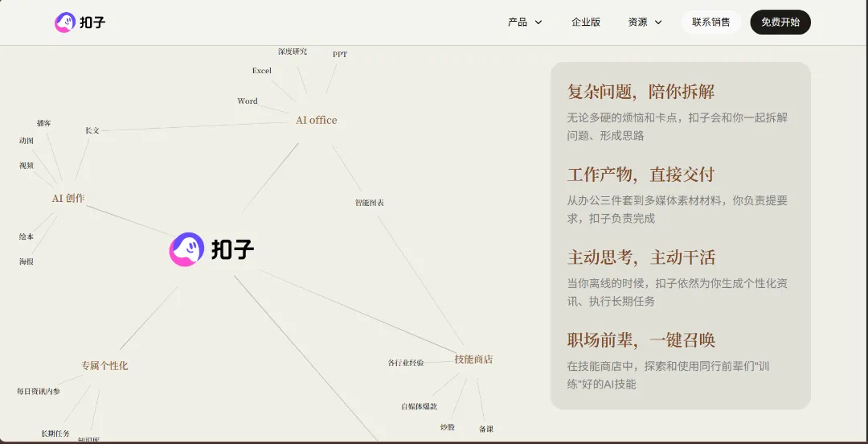This screenshot has height=444, width=868.
Task: Click the Excel label
Action: click(x=262, y=71)
